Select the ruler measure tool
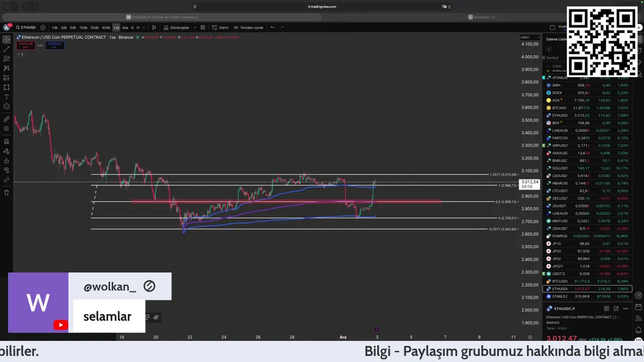This screenshot has width=644, height=362. (7, 119)
